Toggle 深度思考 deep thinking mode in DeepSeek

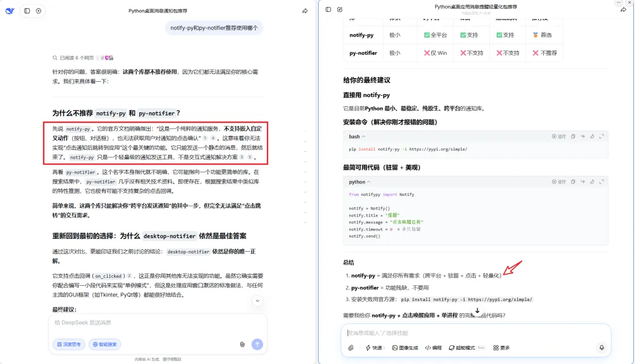click(x=69, y=344)
